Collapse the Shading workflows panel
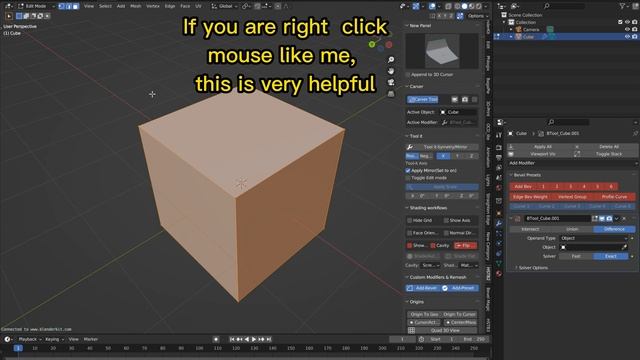The width and height of the screenshot is (640, 360). [427, 208]
